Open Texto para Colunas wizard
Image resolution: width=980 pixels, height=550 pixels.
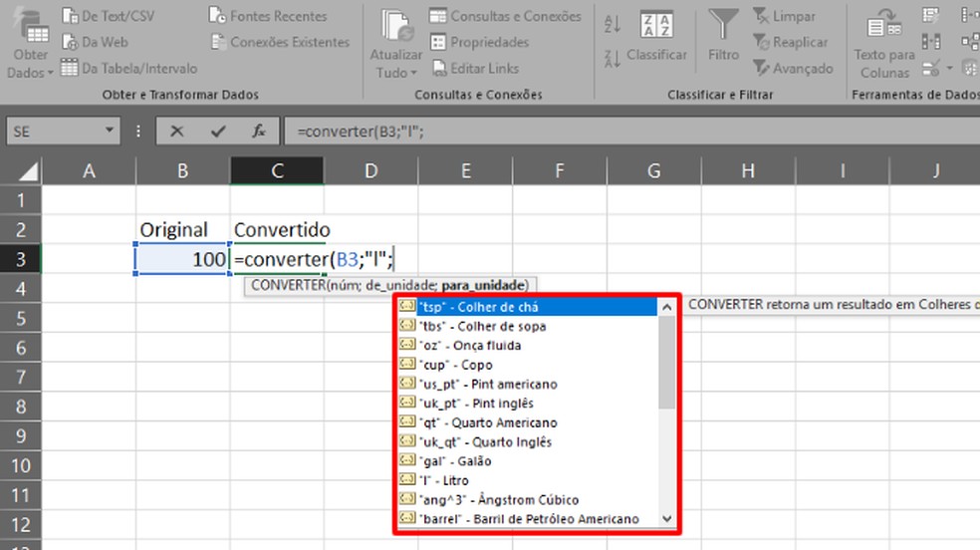point(884,44)
